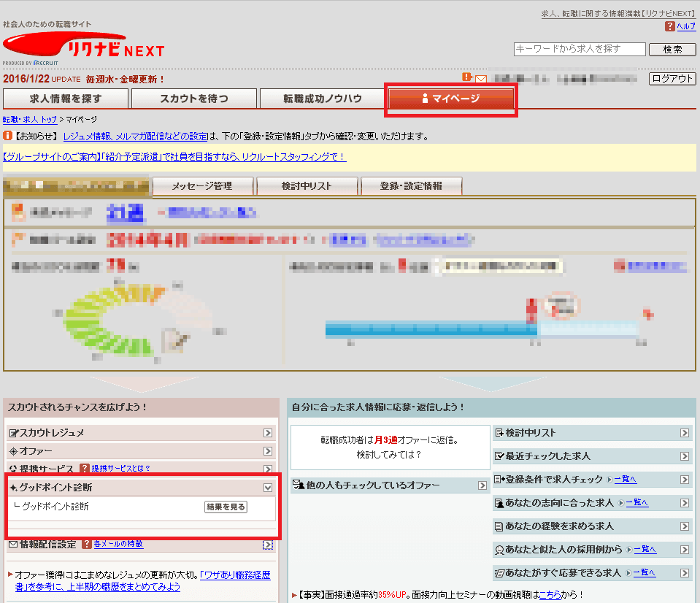Viewport: 700px width, 603px height.
Task: Select the マイページ tab
Action: (451, 99)
